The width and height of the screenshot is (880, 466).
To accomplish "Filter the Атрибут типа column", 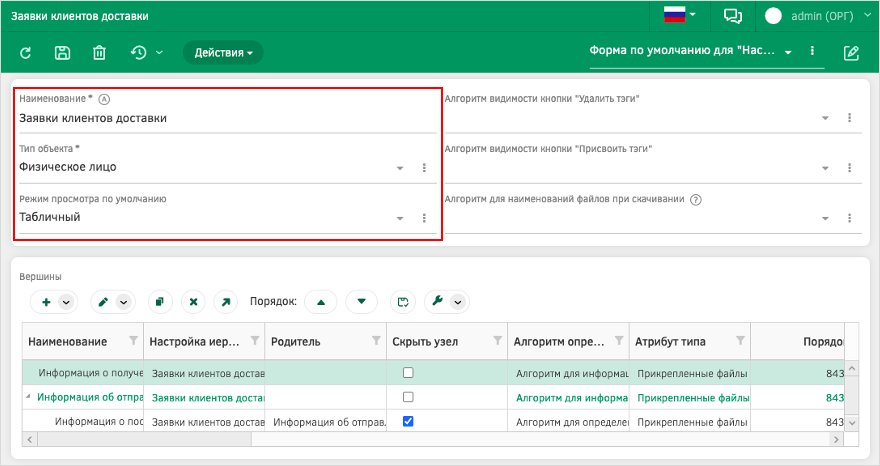I will 740,341.
